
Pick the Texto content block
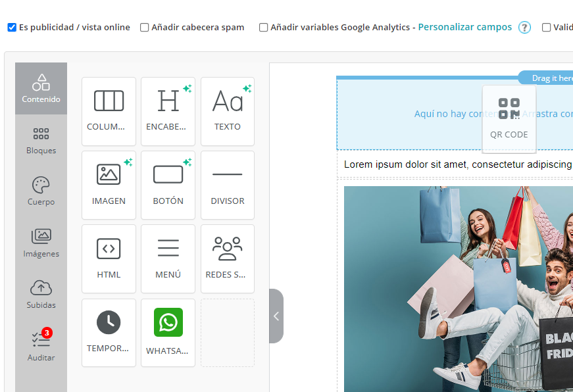tap(228, 111)
